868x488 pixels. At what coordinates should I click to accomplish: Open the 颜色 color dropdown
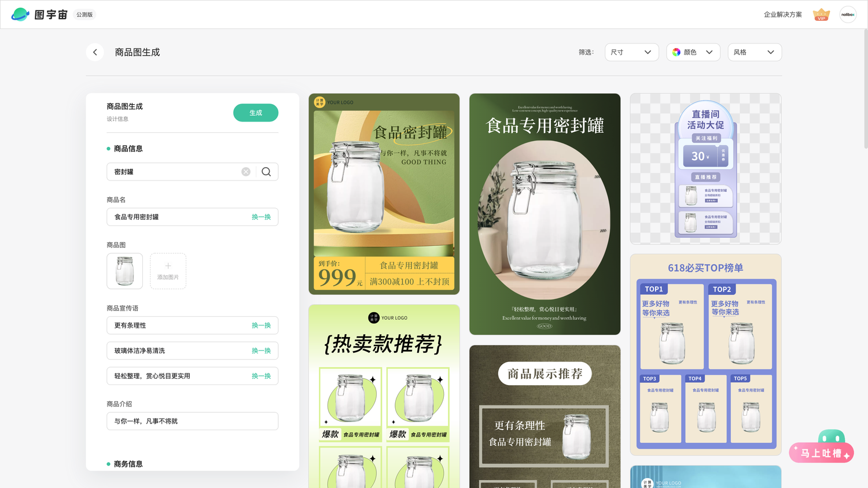coord(693,52)
